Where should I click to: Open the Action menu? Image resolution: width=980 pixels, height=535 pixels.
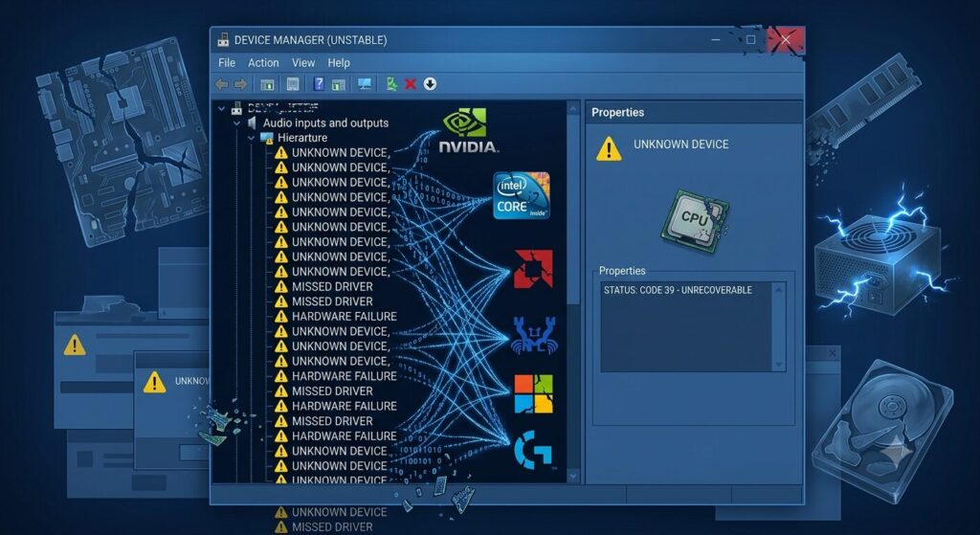[263, 62]
